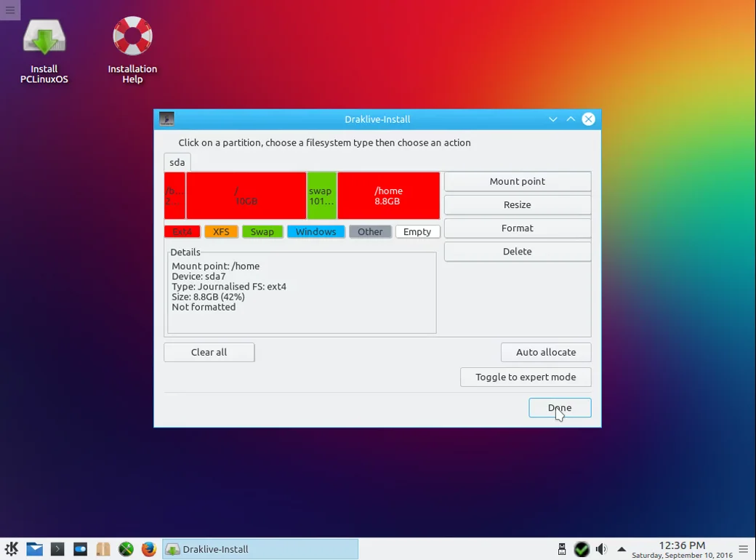Toggle to expert mode
The width and height of the screenshot is (756, 560).
point(526,377)
